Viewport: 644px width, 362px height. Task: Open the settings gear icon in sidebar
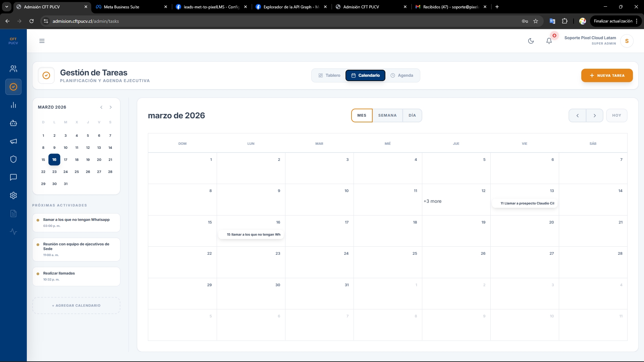coord(13,195)
